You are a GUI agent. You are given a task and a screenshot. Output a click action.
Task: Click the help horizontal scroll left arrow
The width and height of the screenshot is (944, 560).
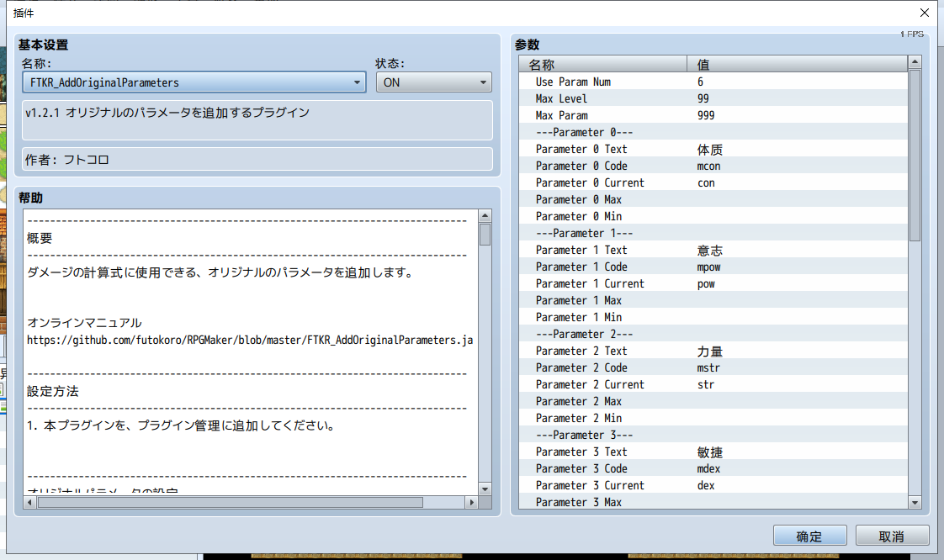[29, 502]
